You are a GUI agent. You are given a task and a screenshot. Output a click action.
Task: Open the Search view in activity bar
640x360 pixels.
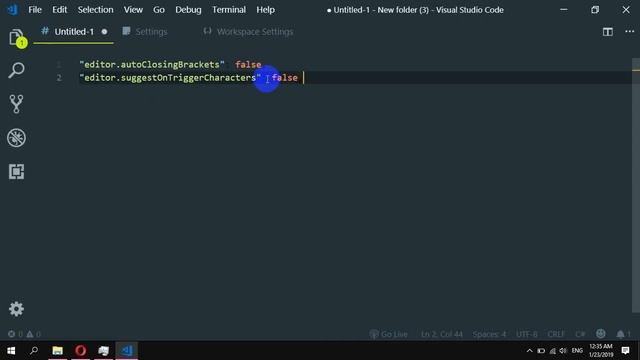(x=16, y=70)
